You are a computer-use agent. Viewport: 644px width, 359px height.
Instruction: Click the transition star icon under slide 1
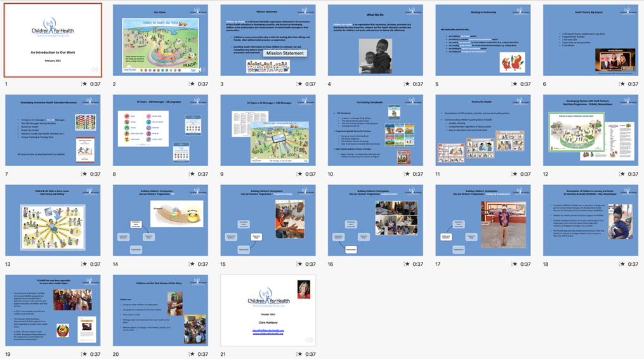[x=84, y=84]
